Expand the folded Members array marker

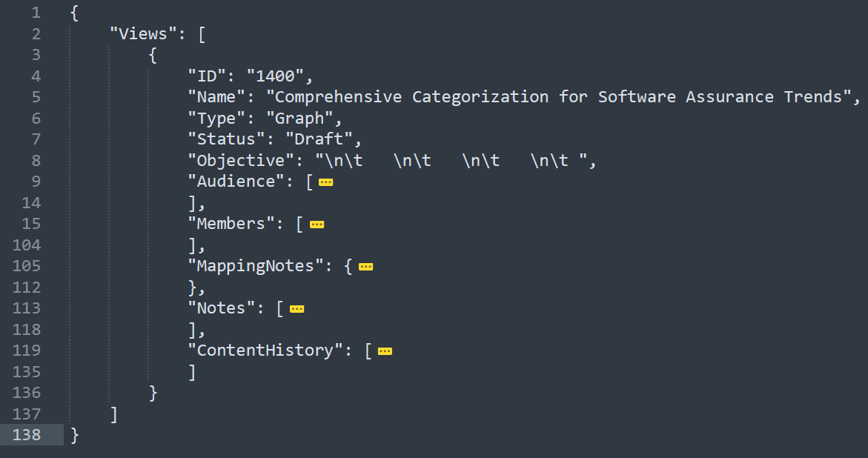pos(317,225)
